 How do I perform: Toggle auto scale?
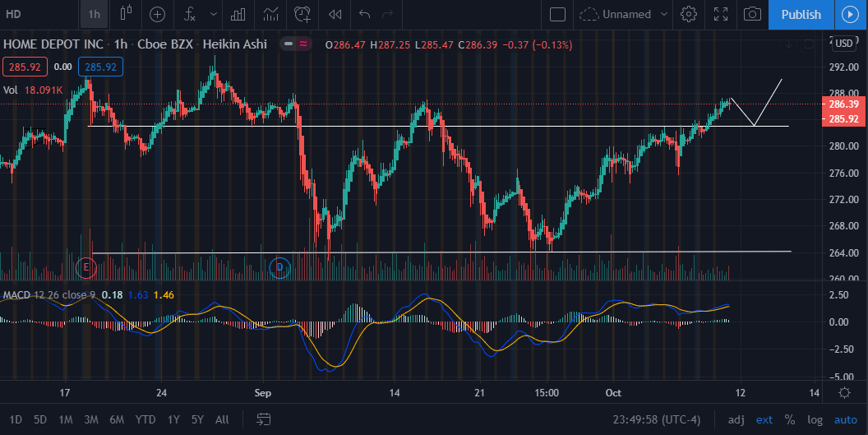coord(845,420)
